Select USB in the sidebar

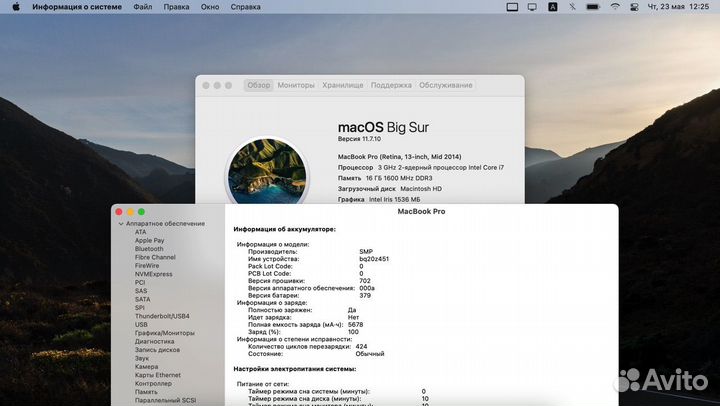(x=141, y=324)
